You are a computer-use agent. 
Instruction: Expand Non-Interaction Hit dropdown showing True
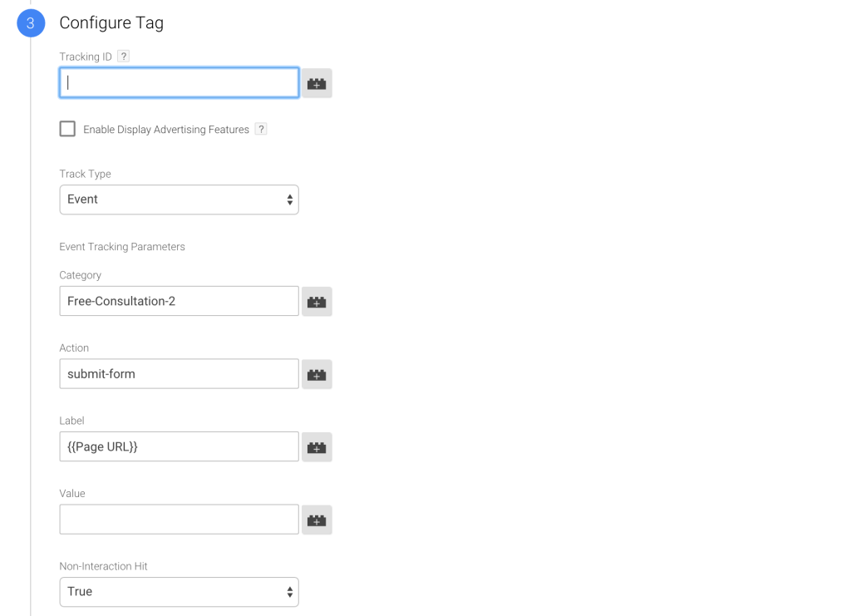click(x=180, y=592)
